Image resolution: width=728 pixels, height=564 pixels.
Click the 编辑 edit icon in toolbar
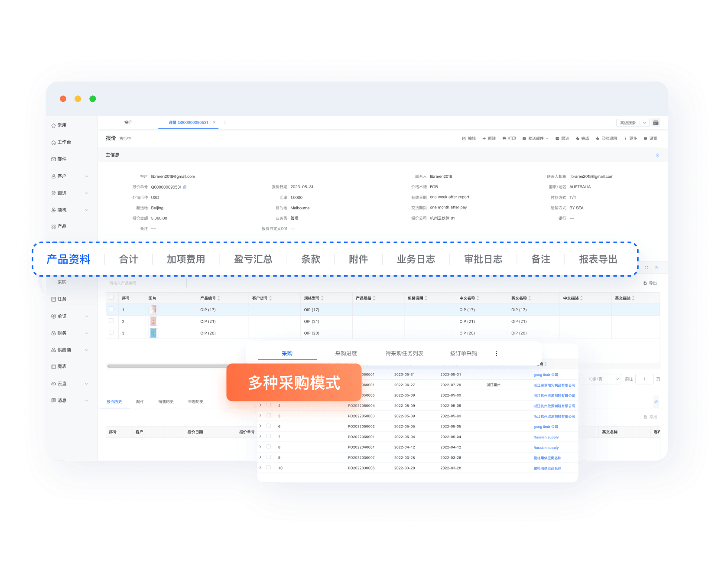464,139
